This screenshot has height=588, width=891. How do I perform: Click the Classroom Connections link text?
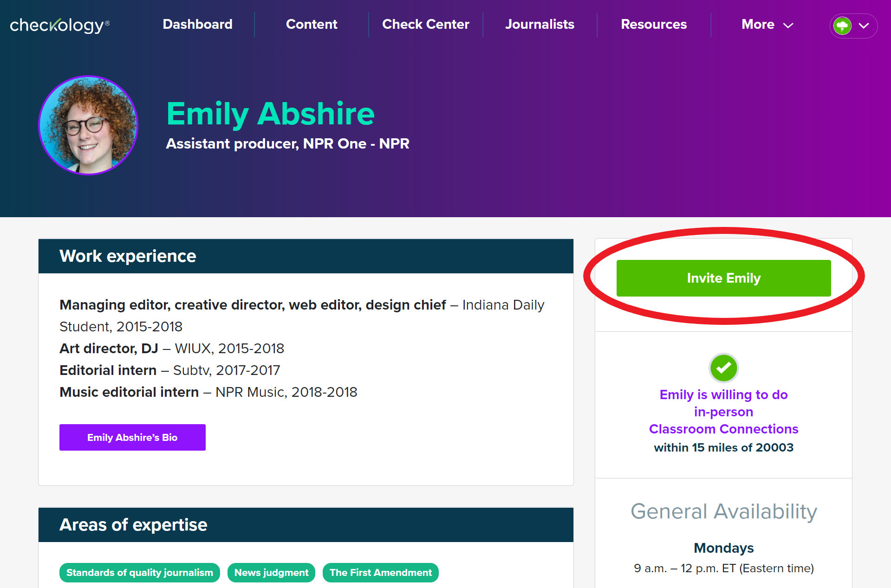click(x=723, y=429)
